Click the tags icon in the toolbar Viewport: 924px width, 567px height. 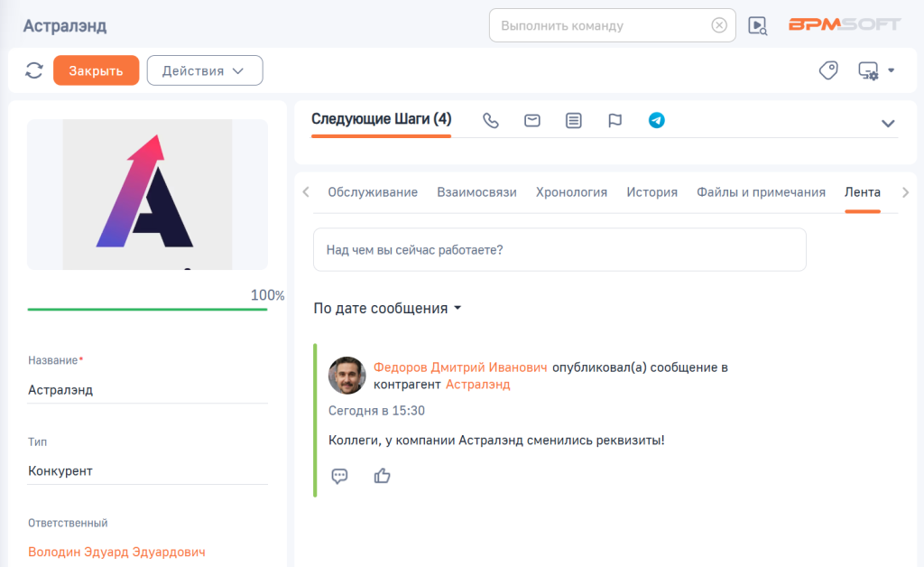(x=829, y=70)
